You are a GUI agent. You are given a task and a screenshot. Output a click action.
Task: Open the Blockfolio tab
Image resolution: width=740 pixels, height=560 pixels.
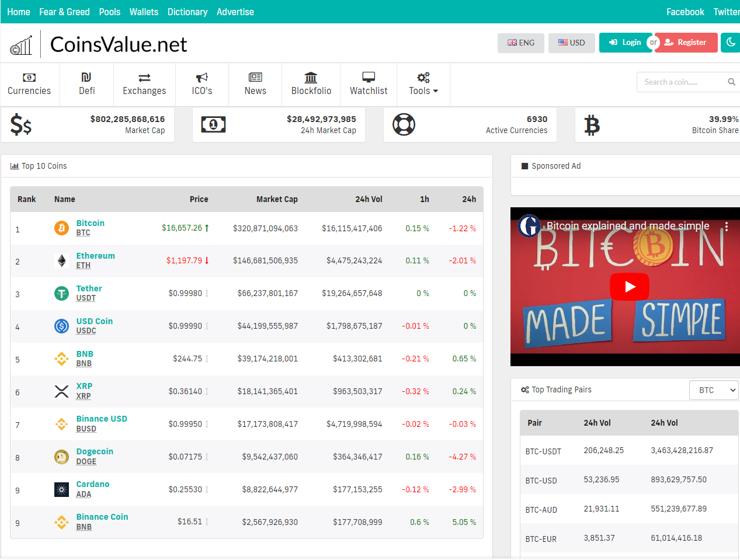(311, 85)
